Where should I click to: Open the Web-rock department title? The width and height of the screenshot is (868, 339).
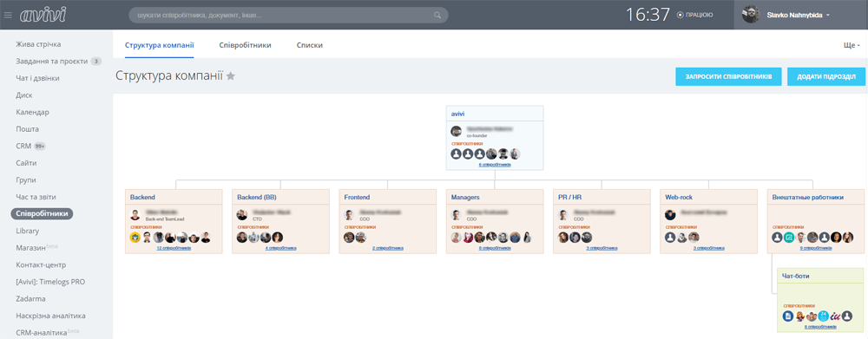(680, 197)
